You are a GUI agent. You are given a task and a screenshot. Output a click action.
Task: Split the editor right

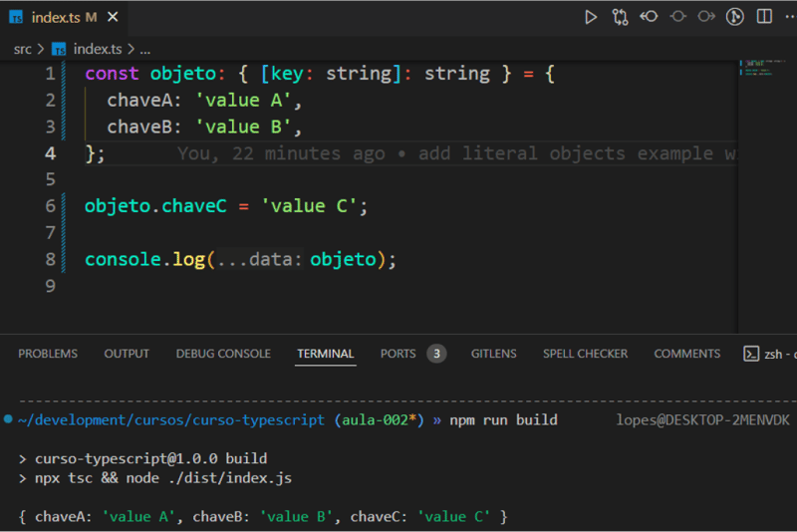coord(764,17)
